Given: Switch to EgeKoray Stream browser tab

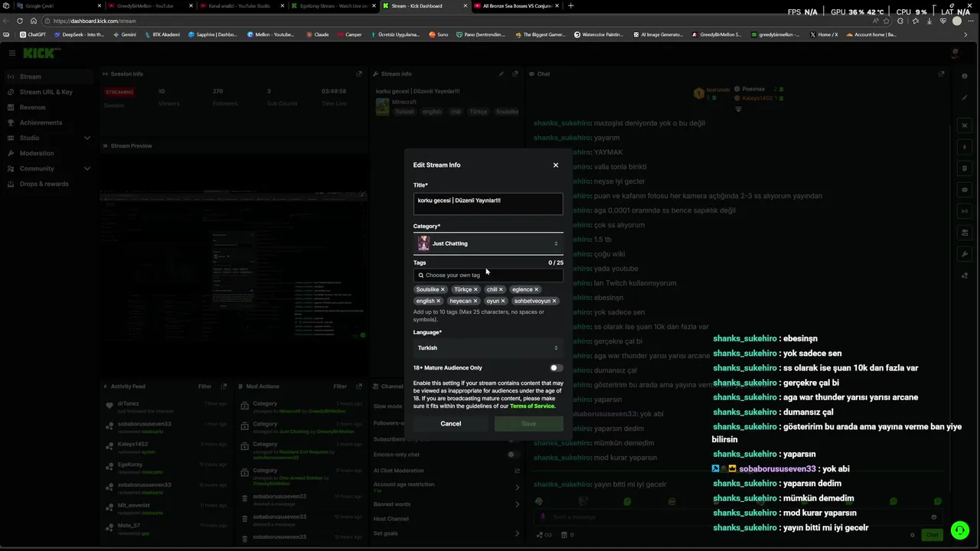Looking at the screenshot, I should 333,6.
